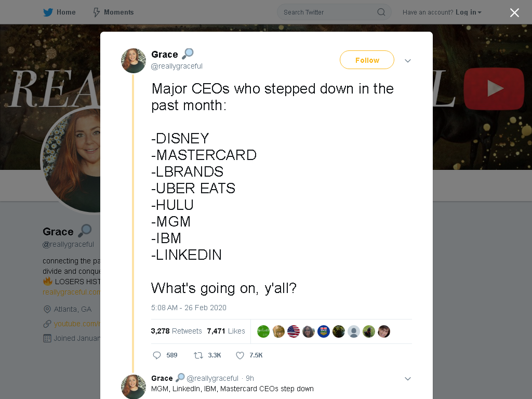Image resolution: width=532 pixels, height=399 pixels.
Task: Click the retweet arrows icon
Action: pyautogui.click(x=198, y=355)
